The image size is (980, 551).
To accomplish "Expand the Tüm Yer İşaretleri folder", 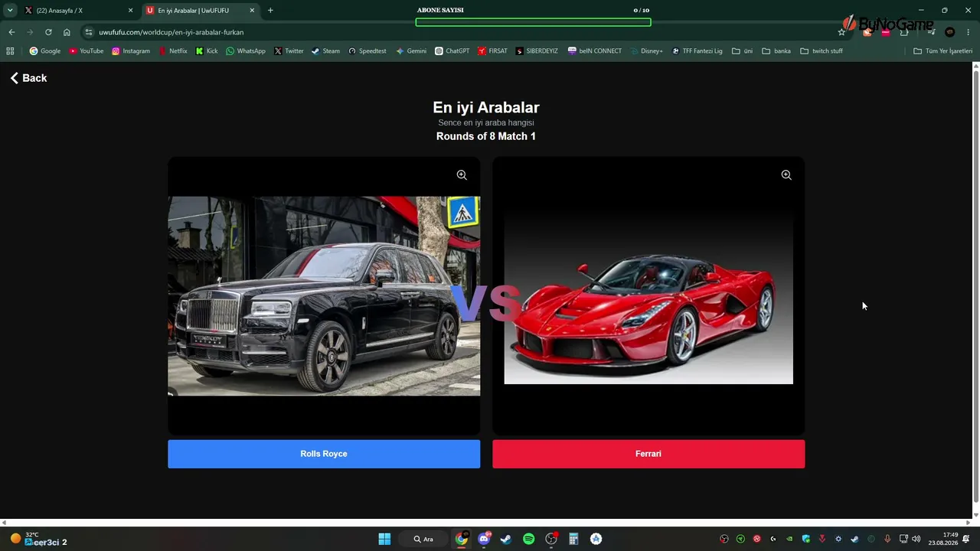I will pyautogui.click(x=943, y=51).
